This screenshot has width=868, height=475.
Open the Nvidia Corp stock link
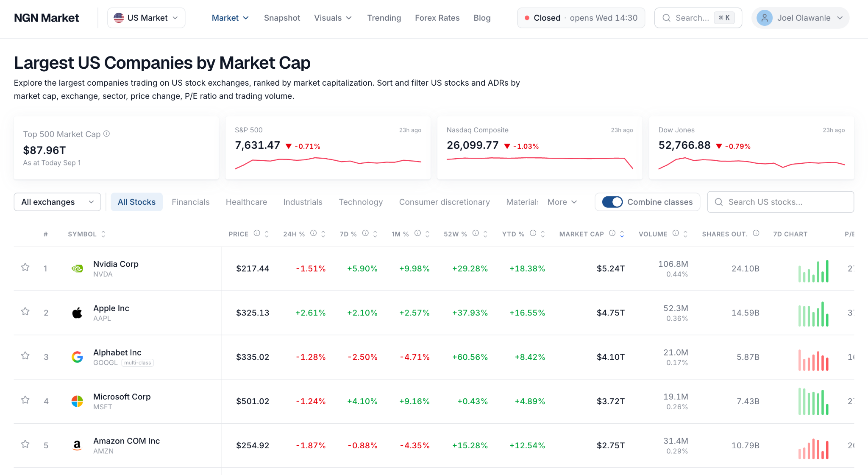[x=116, y=264]
